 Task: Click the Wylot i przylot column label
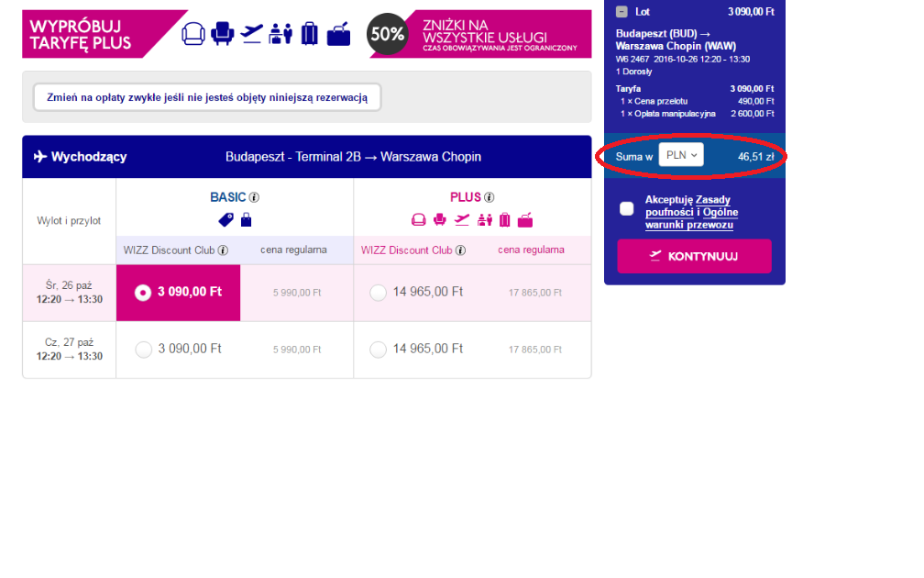tap(69, 220)
